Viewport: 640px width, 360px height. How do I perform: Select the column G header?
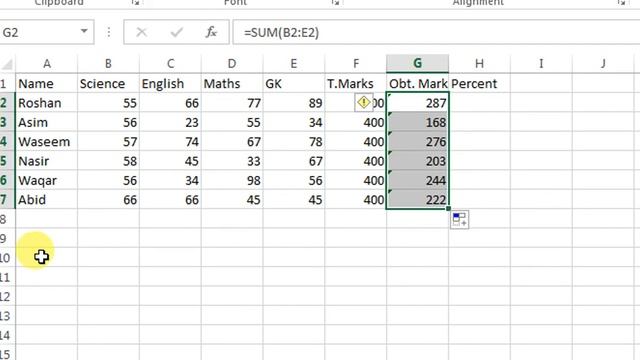pyautogui.click(x=418, y=64)
